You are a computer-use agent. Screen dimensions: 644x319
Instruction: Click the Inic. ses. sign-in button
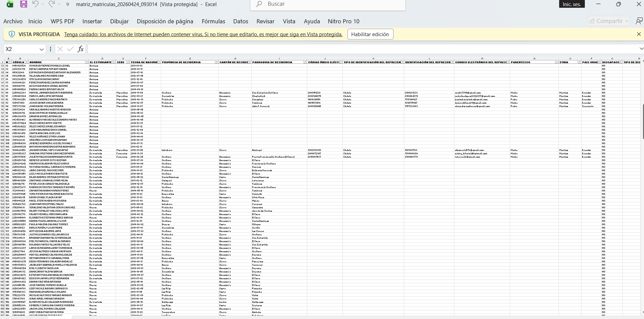[x=572, y=4]
